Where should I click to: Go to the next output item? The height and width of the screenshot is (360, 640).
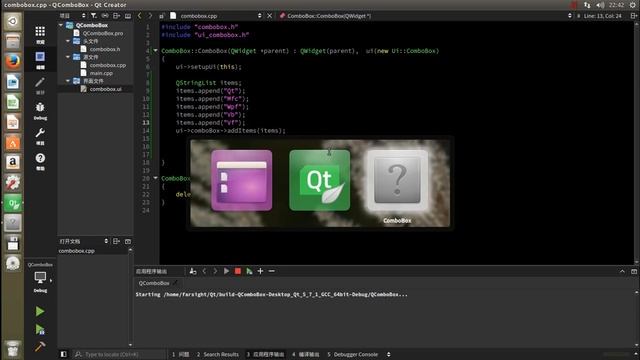click(x=215, y=271)
